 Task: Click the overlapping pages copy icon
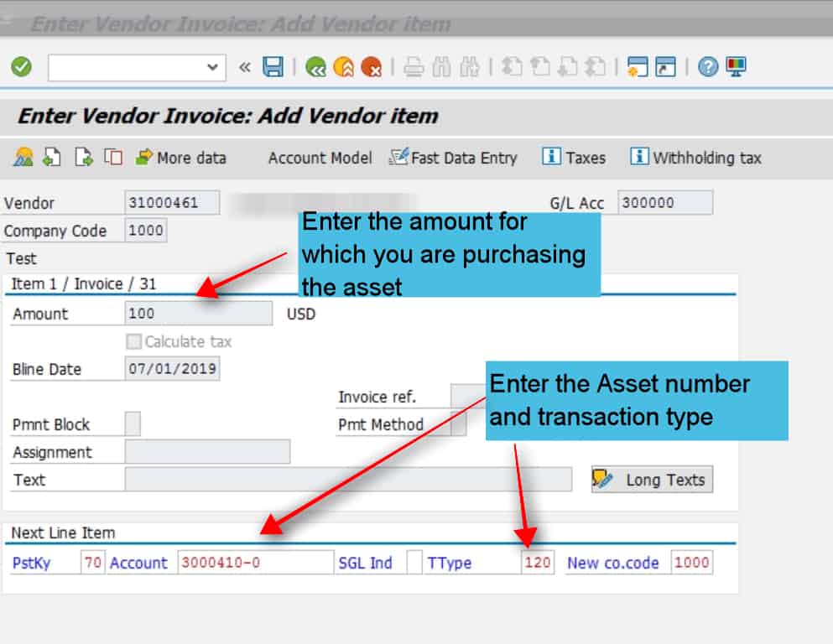point(113,157)
